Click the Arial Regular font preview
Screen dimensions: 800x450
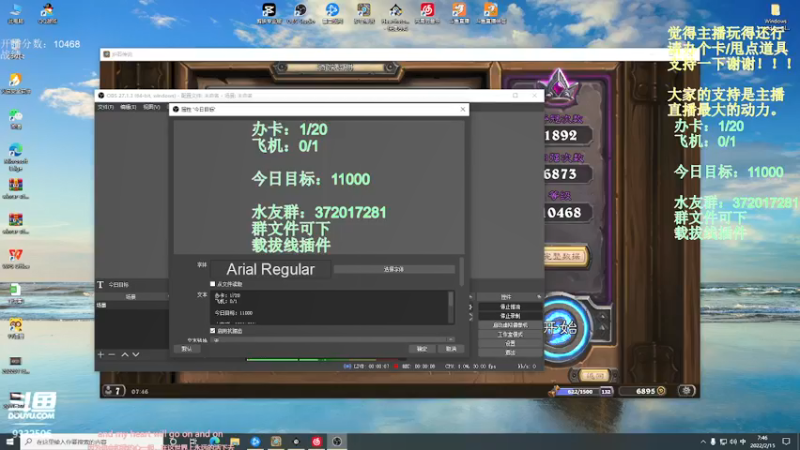tap(270, 269)
